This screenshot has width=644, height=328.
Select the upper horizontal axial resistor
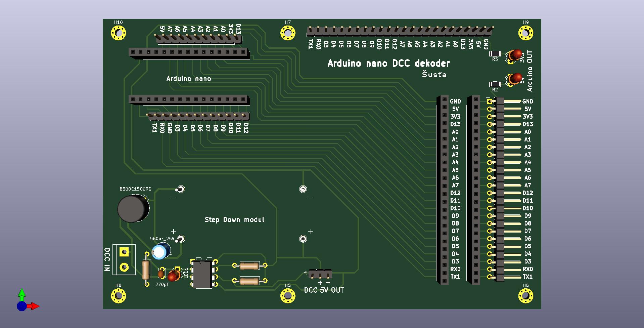click(x=249, y=266)
